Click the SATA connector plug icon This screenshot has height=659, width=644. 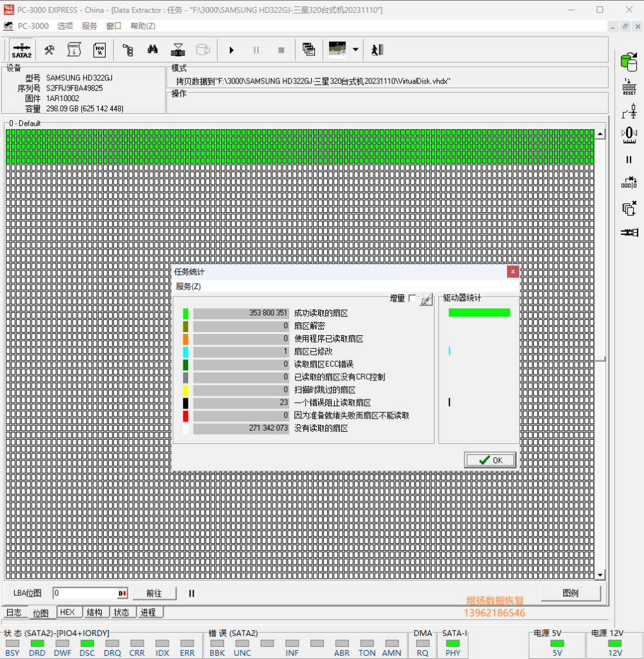[x=629, y=232]
